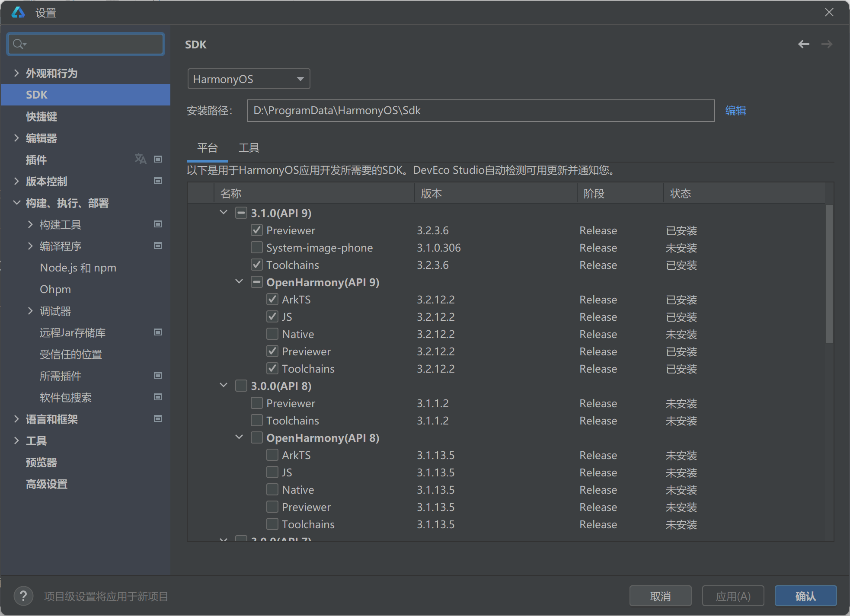
Task: Click the project-level icon beside 版本控制
Action: 158,181
